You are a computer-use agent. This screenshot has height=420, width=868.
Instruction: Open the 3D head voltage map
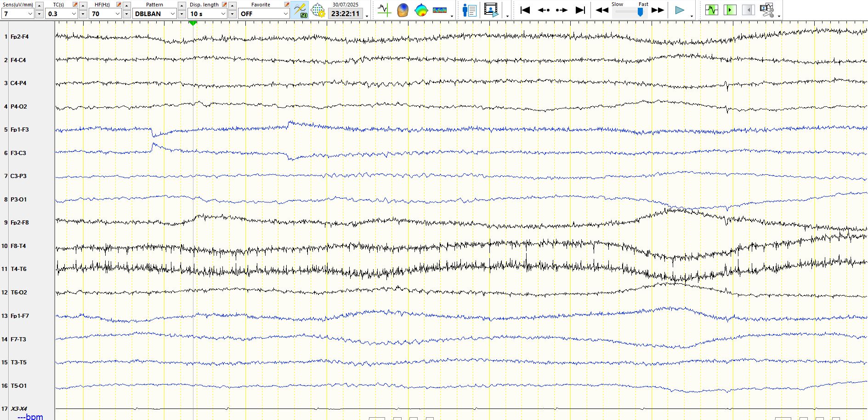[x=403, y=10]
